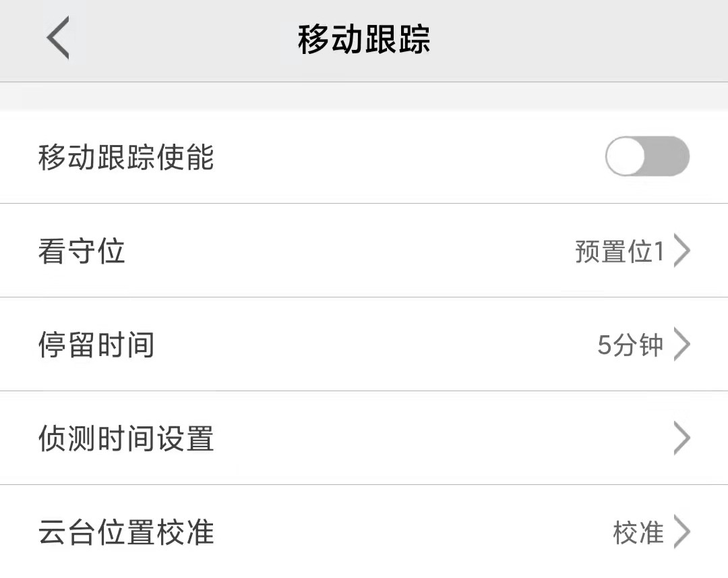
Task: Click the 5分钟 dwell time value
Action: (x=630, y=345)
